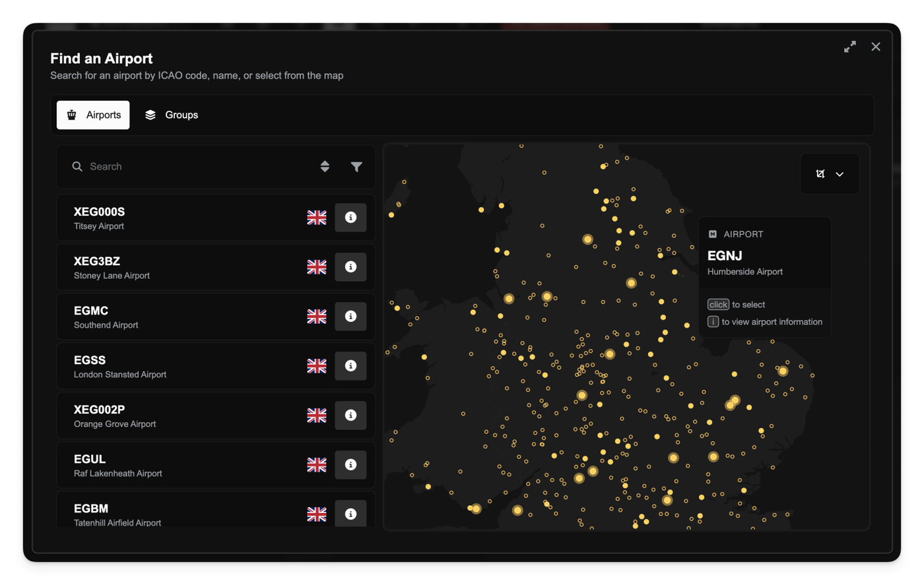View Southend Airport information icon

coord(350,317)
